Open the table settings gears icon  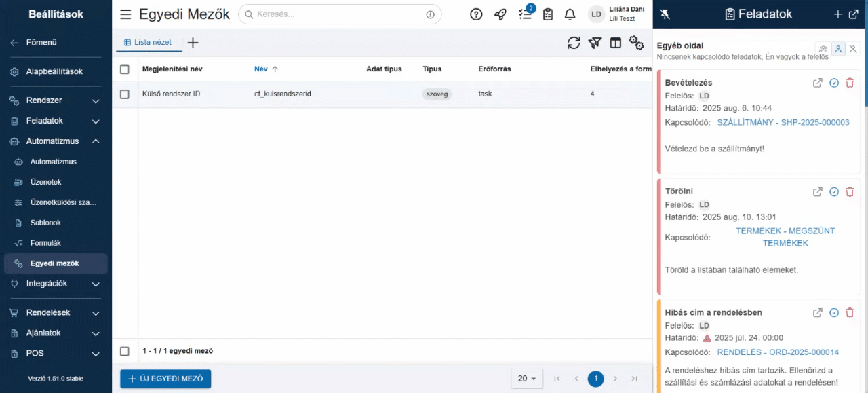point(636,42)
